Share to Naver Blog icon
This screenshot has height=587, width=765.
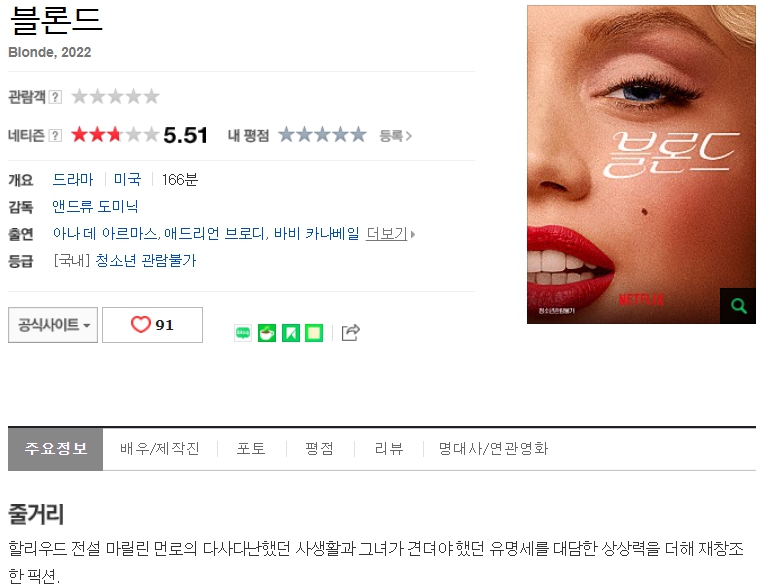[243, 333]
